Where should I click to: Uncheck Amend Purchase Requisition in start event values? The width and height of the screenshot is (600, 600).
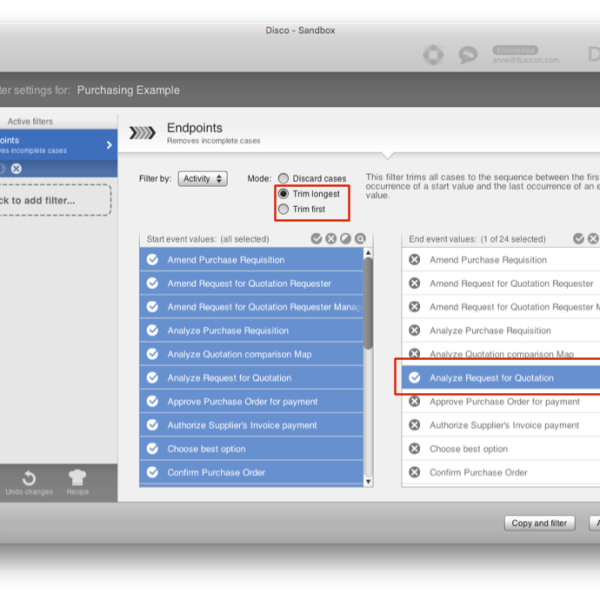tap(153, 260)
